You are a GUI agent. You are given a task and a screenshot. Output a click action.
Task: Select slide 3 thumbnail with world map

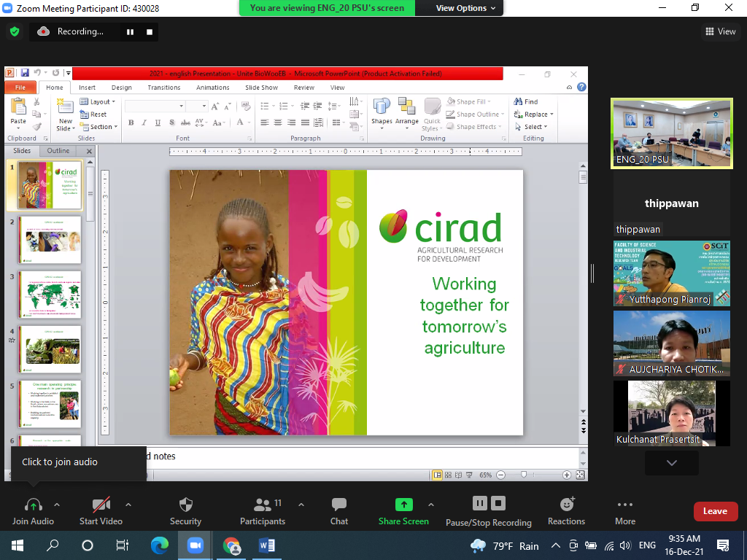(50, 295)
